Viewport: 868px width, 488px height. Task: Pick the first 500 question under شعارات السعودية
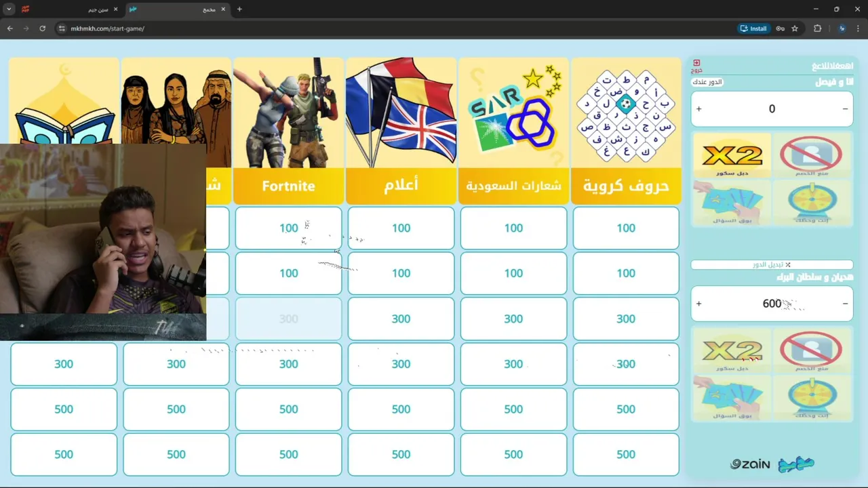(513, 409)
